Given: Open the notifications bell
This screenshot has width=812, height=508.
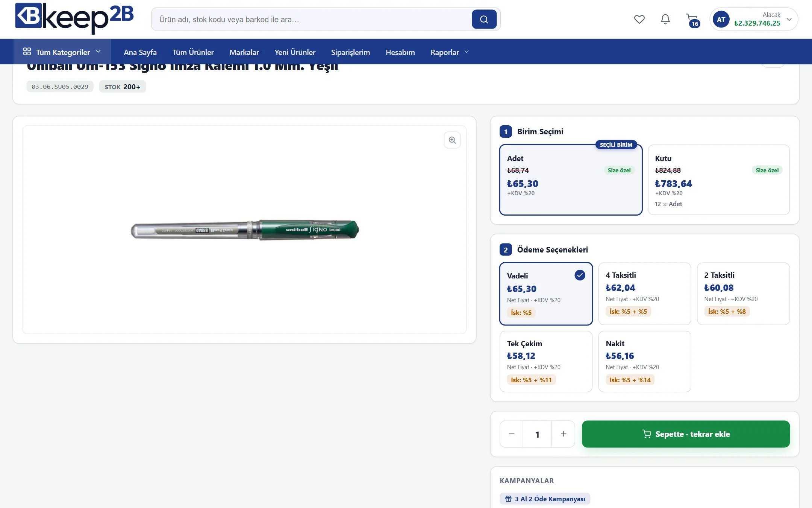Looking at the screenshot, I should click(x=665, y=19).
